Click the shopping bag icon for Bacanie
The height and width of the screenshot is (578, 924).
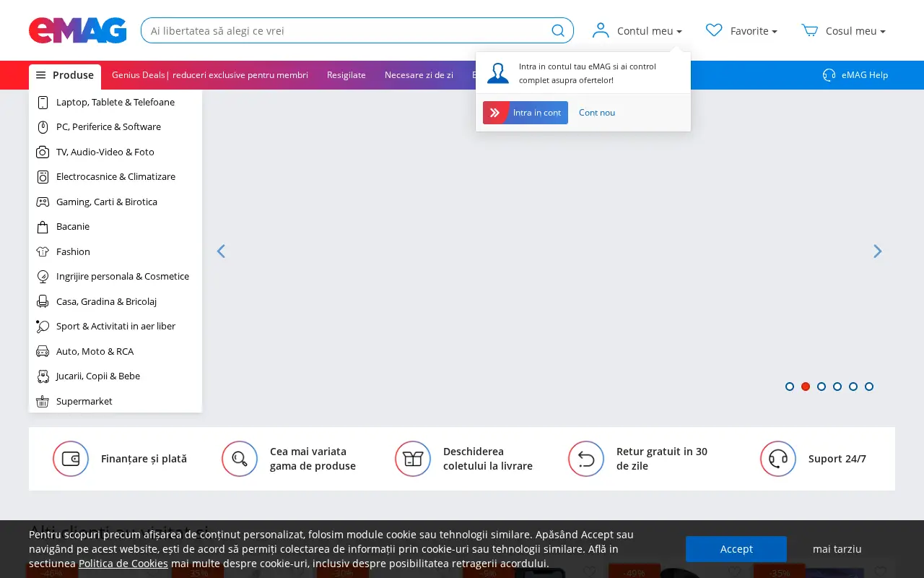tap(43, 227)
